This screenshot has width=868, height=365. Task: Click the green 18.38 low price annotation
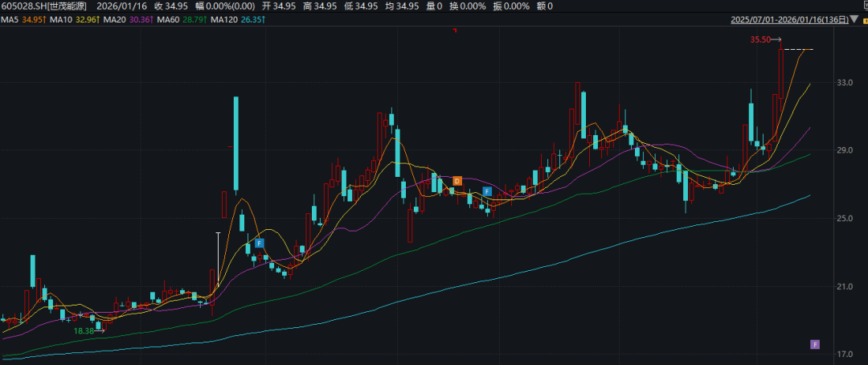[x=84, y=330]
